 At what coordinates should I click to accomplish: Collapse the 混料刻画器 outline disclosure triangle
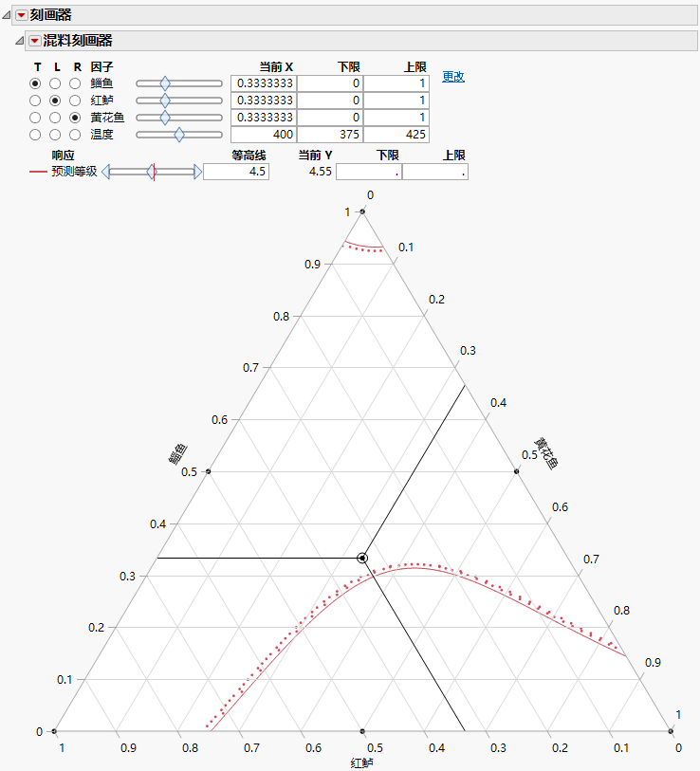tap(19, 41)
